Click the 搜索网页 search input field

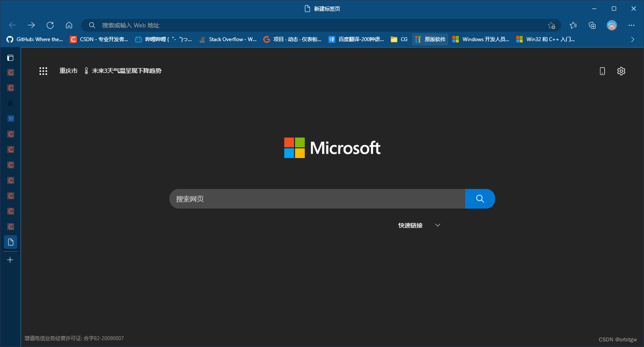tap(317, 198)
